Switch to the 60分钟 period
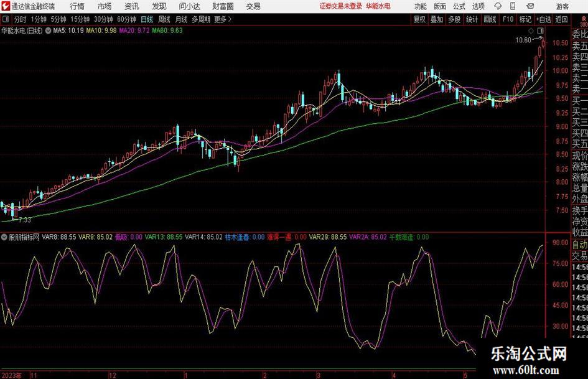 127,19
